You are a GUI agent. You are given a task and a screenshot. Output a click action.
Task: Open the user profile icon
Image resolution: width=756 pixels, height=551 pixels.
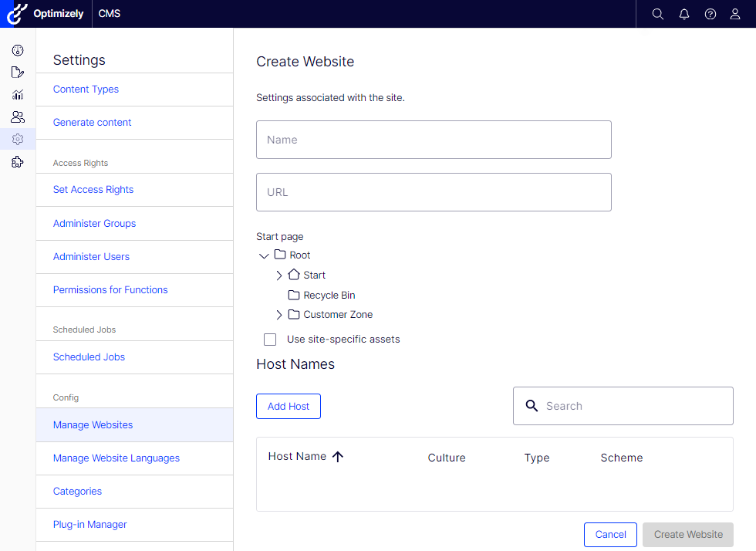click(x=734, y=14)
